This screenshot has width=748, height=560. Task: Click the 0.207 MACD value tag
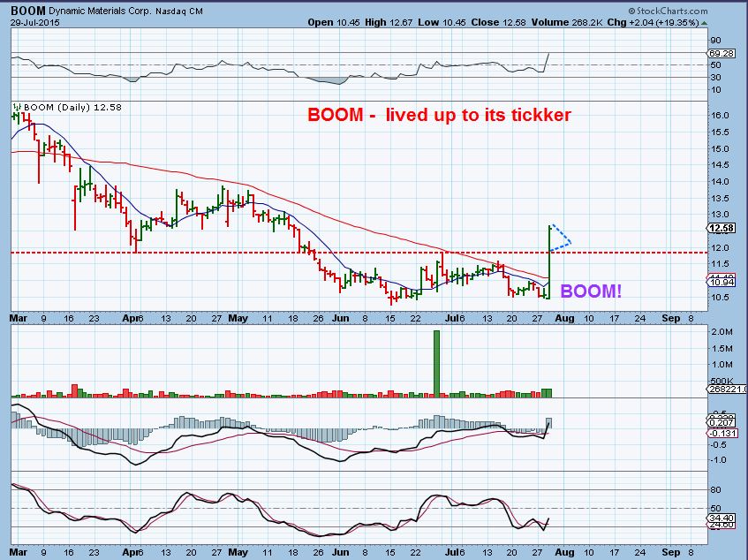click(x=722, y=422)
